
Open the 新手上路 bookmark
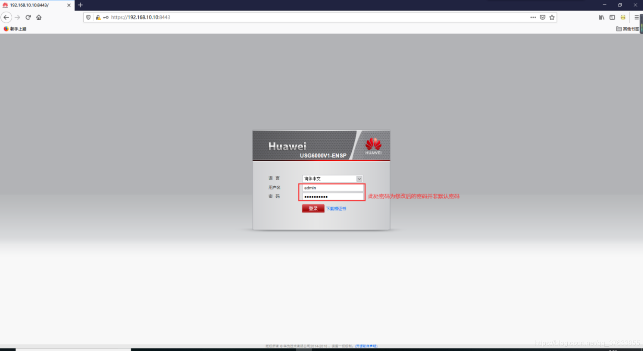point(15,29)
